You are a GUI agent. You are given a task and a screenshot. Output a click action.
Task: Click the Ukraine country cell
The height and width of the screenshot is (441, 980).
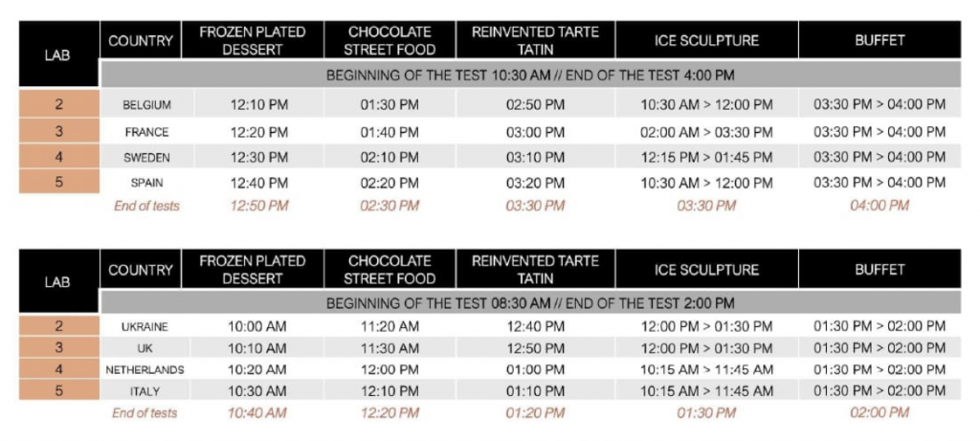point(145,326)
